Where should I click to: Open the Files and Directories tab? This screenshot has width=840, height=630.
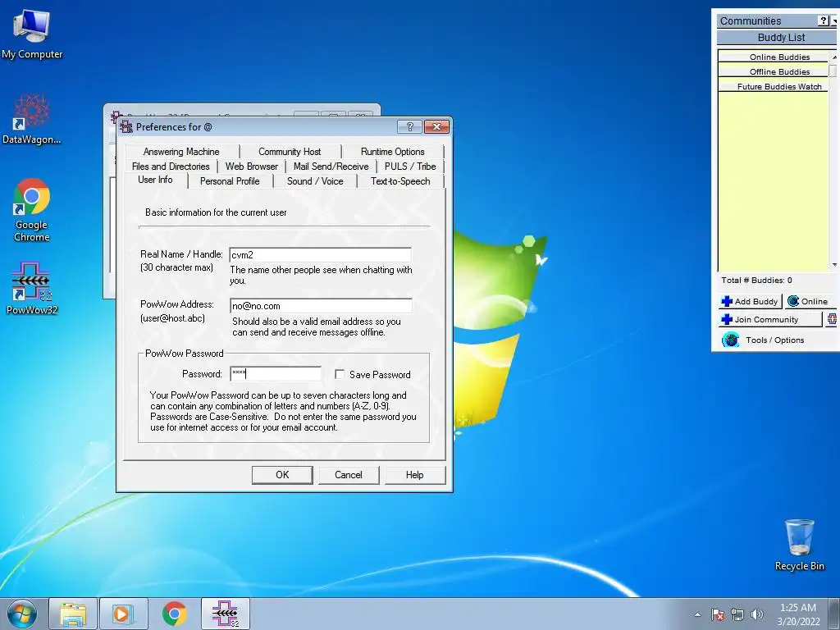tap(171, 167)
